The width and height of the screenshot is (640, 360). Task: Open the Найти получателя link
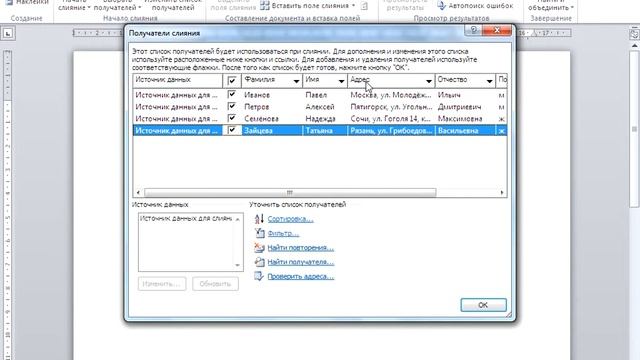pos(300,262)
